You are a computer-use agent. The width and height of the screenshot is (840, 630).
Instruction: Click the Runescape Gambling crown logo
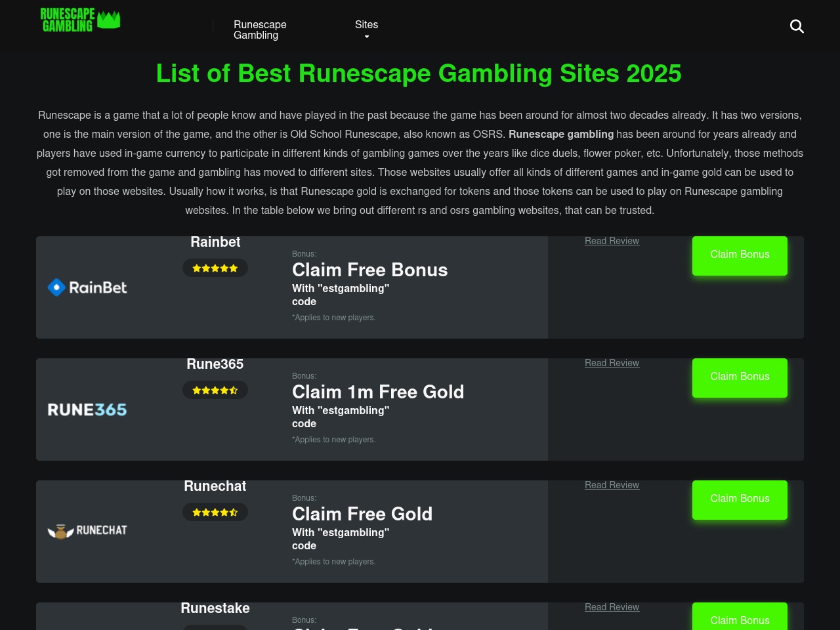(x=80, y=20)
